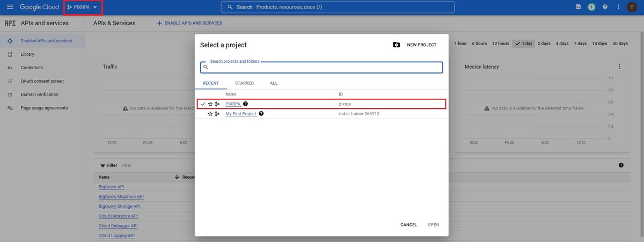Switch to the STARRED tab

click(x=244, y=83)
